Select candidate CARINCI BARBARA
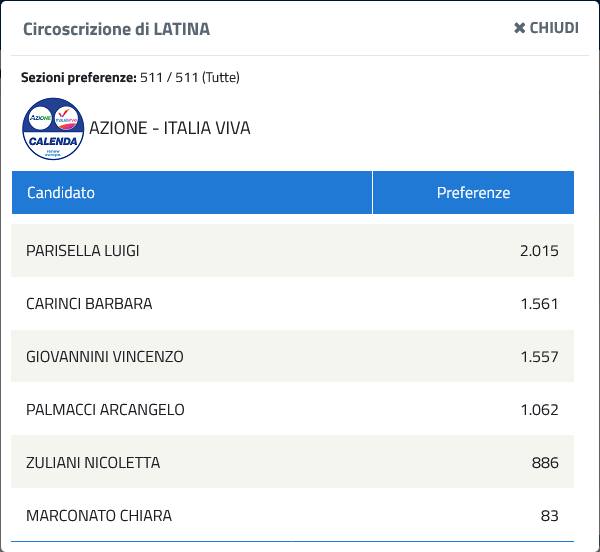600x552 pixels. (89, 304)
